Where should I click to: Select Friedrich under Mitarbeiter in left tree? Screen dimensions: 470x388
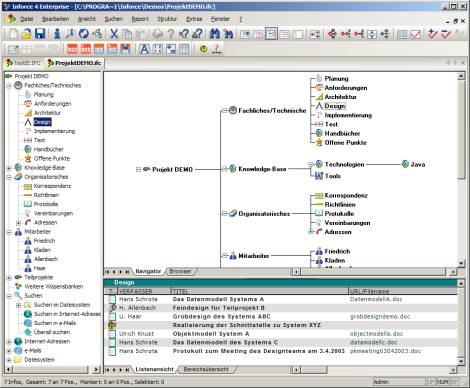point(44,241)
